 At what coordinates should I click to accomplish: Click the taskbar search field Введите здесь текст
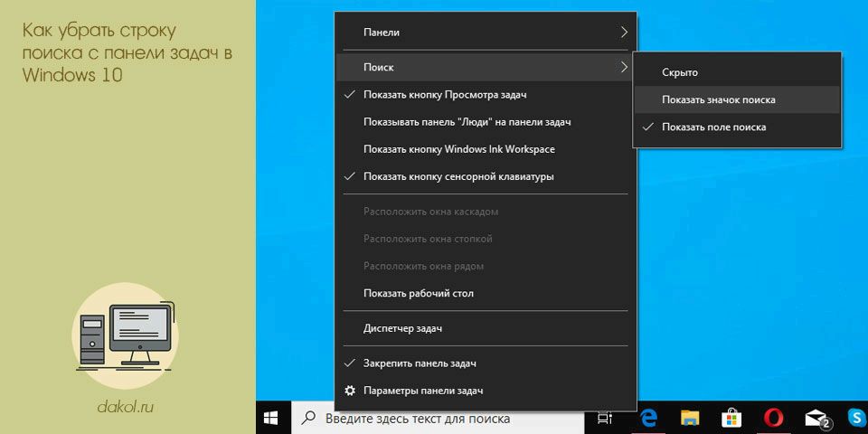tap(439, 419)
